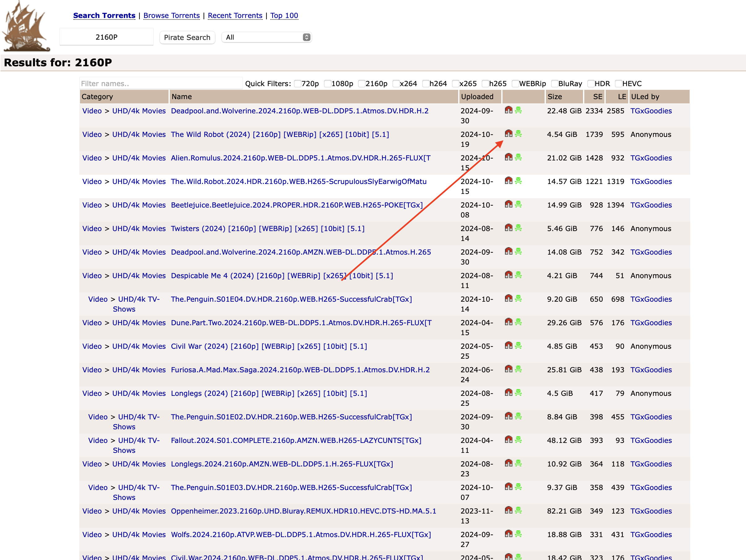Image resolution: width=746 pixels, height=560 pixels.
Task: Open magnet for The.Penguin.S01E04
Action: coord(509,299)
